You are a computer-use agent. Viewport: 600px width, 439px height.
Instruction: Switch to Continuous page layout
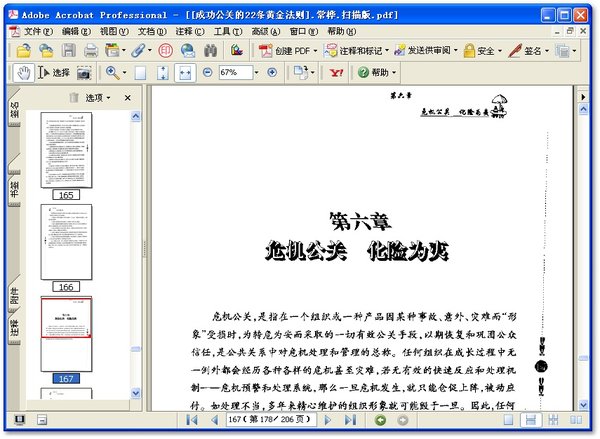531,420
